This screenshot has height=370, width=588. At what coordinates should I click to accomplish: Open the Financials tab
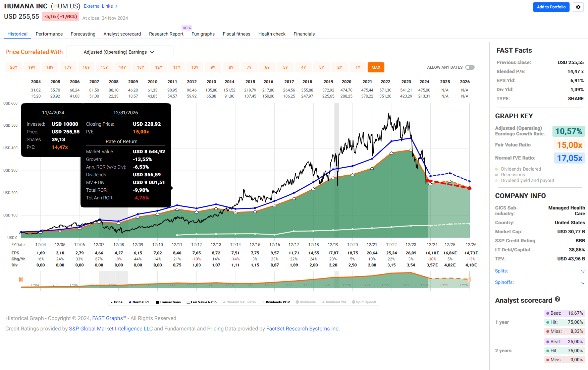click(x=304, y=34)
